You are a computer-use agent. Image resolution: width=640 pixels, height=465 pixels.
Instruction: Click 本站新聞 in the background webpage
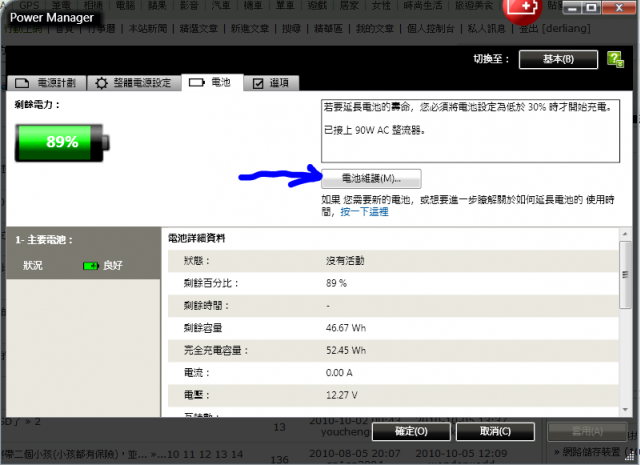(x=148, y=29)
